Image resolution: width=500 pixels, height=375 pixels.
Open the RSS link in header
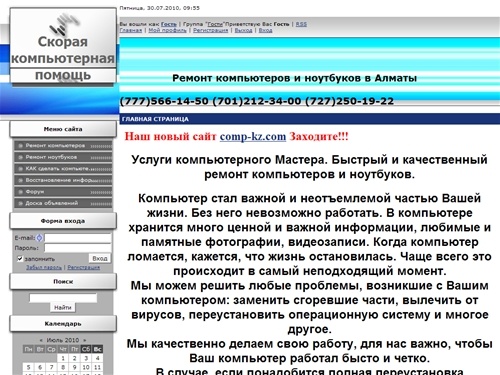[x=301, y=24]
